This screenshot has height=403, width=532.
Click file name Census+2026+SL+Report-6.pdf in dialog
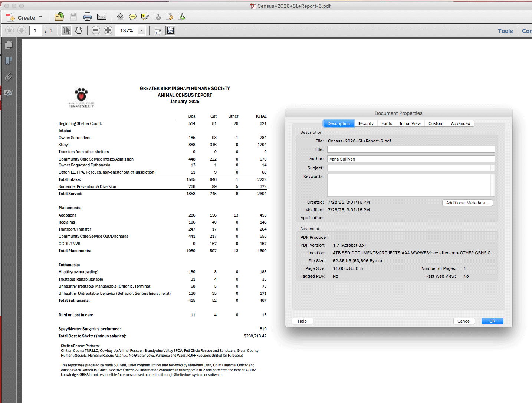click(x=359, y=141)
